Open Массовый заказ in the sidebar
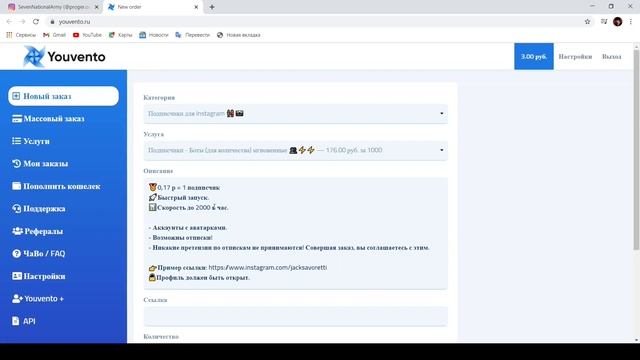640x360 pixels. pos(48,119)
